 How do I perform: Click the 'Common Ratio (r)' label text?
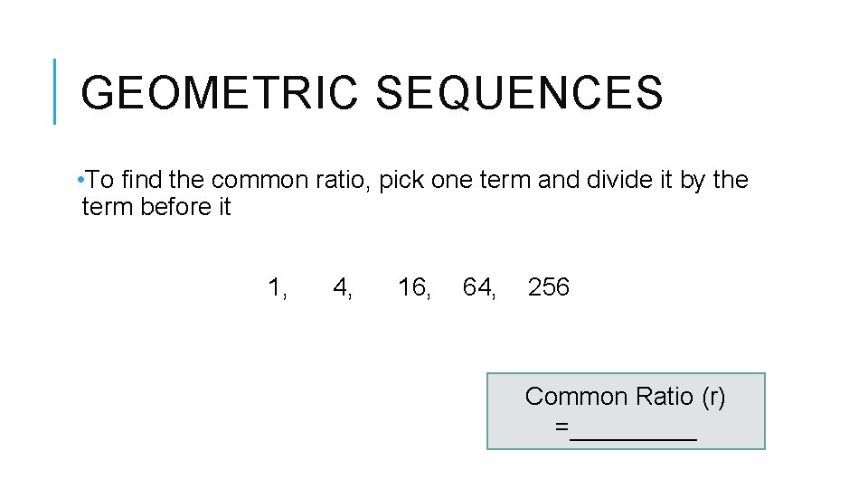(x=625, y=396)
